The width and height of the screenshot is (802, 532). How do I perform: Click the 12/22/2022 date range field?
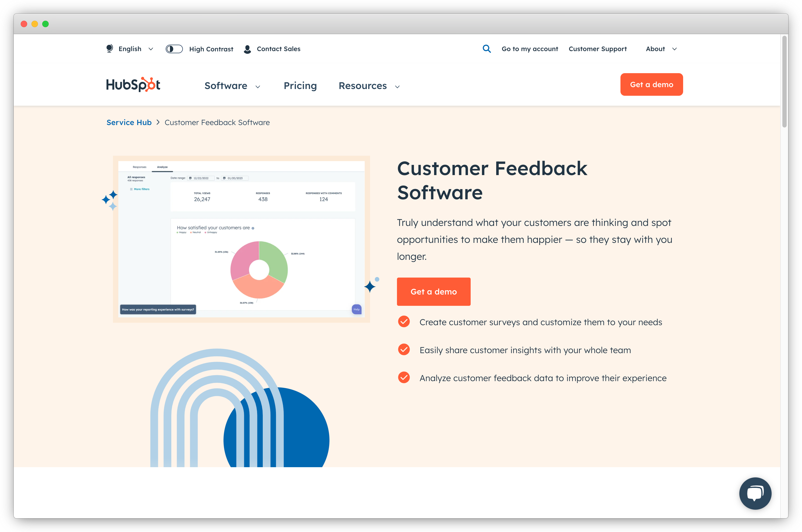click(201, 178)
